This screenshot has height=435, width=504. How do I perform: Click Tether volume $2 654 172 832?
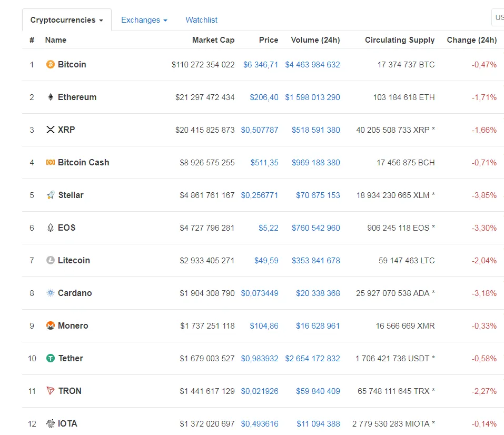pos(312,359)
